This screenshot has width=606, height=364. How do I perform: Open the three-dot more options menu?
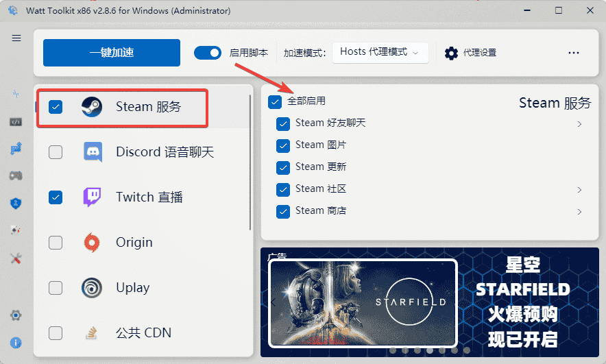pos(574,53)
